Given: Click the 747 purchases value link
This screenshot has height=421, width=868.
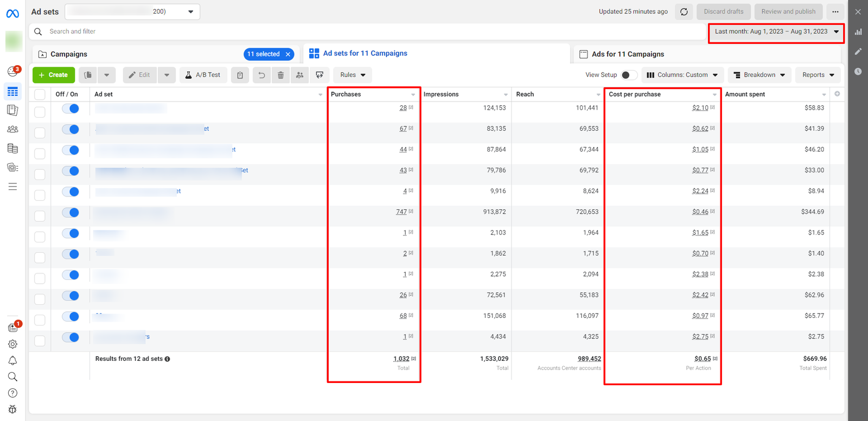Looking at the screenshot, I should tap(401, 212).
